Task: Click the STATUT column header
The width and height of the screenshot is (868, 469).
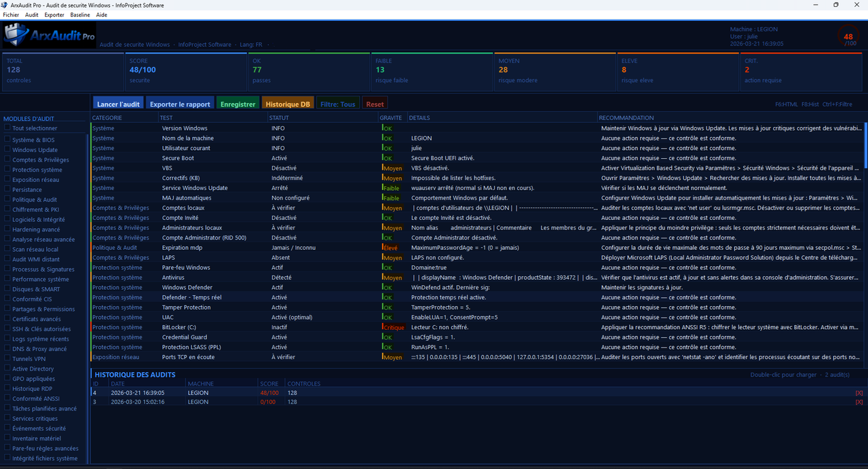Action: 323,117
